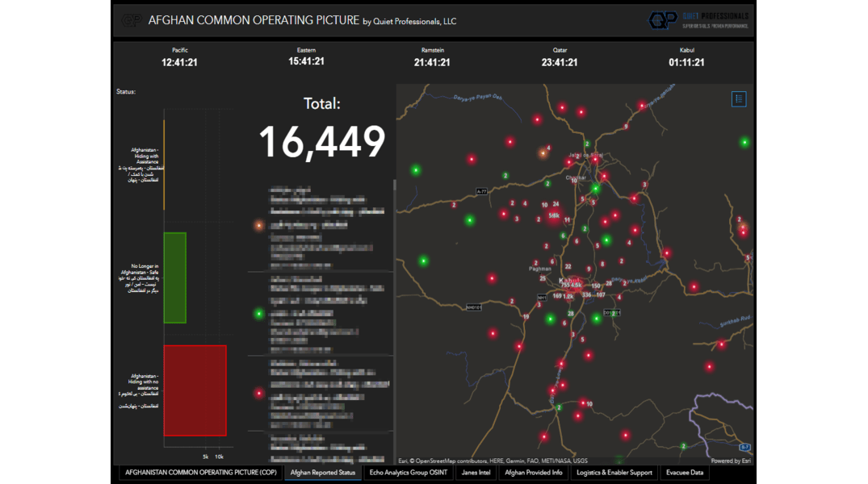The width and height of the screenshot is (868, 484).
Task: Open Afghanistan Common Operating Picture (COP) tab
Action: click(200, 473)
